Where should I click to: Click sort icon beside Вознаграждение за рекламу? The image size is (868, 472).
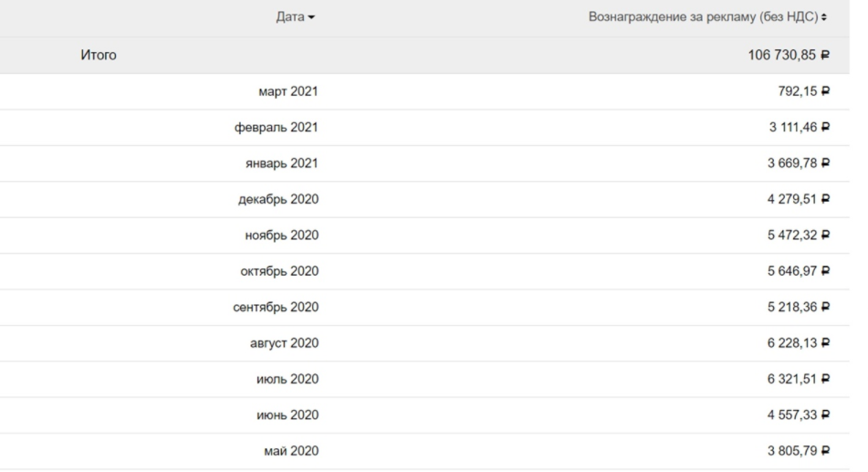825,18
